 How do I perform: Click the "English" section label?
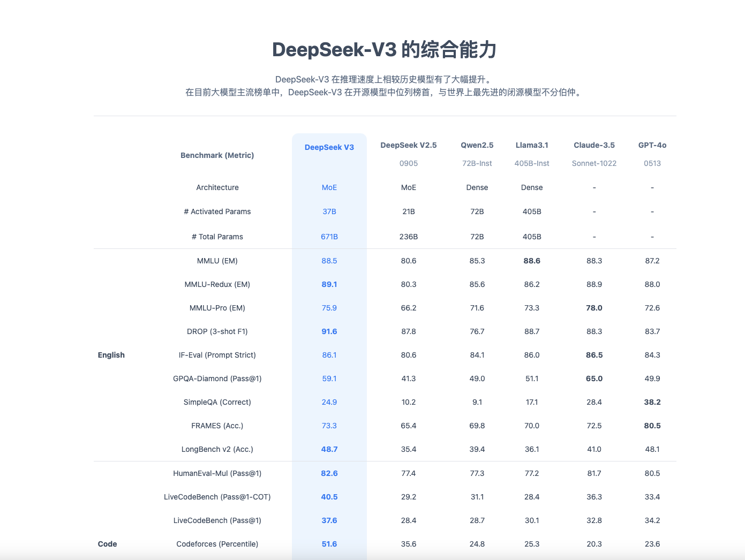(111, 355)
